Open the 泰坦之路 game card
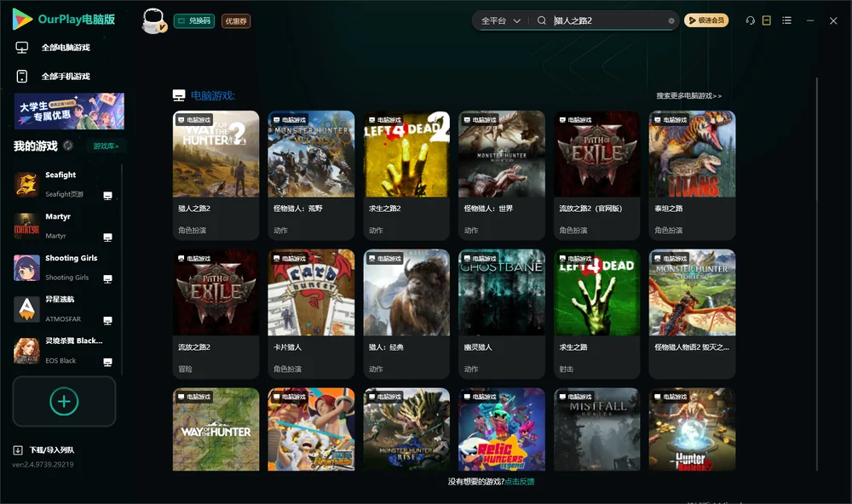852x504 pixels. click(692, 175)
